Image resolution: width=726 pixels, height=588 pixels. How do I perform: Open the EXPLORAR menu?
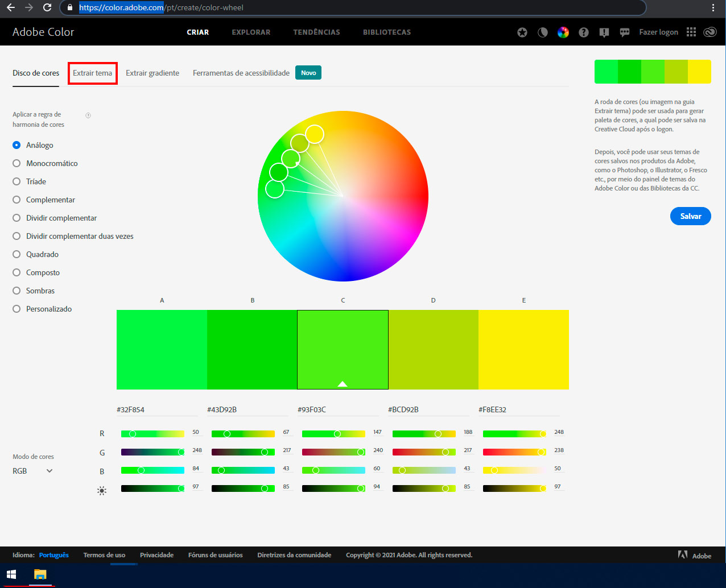click(x=251, y=32)
